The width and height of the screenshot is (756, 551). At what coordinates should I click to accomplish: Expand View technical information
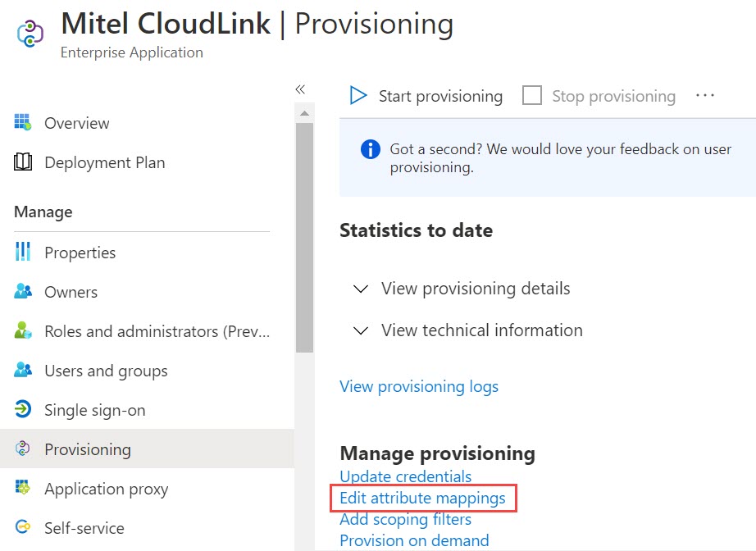click(467, 330)
